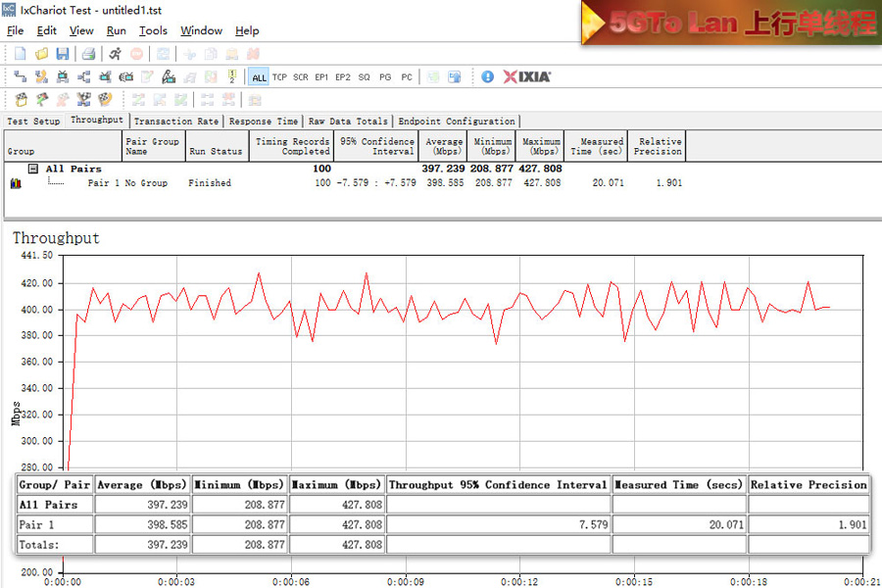This screenshot has width=882, height=588.
Task: Save the test with floppy disk icon
Action: point(62,54)
